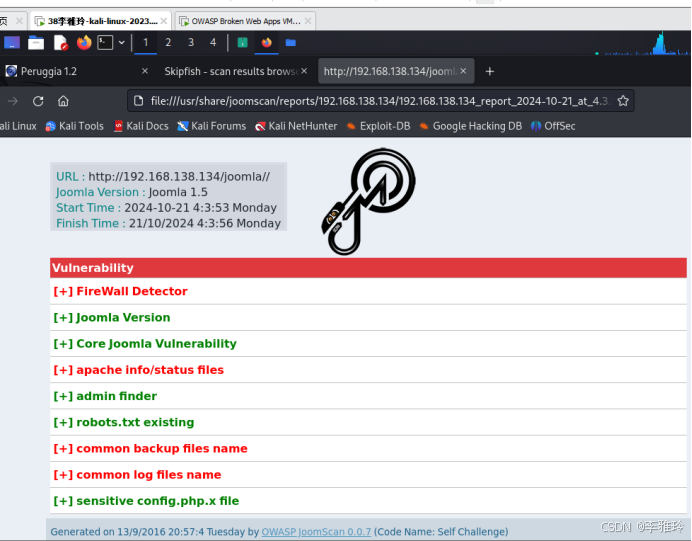Screen dimensions: 692x541
Task: Expand the terminal launcher dropdown arrow
Action: tap(121, 43)
